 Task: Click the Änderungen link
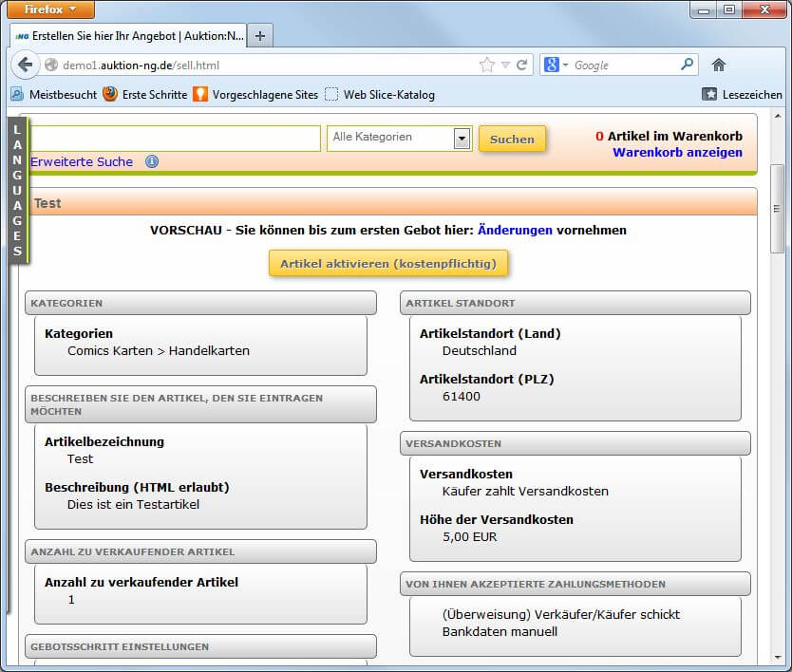click(x=515, y=231)
